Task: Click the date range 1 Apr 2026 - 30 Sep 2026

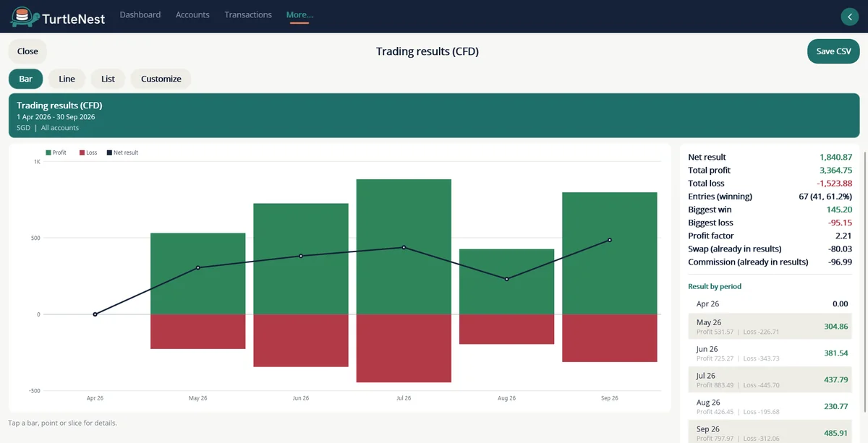Action: click(56, 117)
